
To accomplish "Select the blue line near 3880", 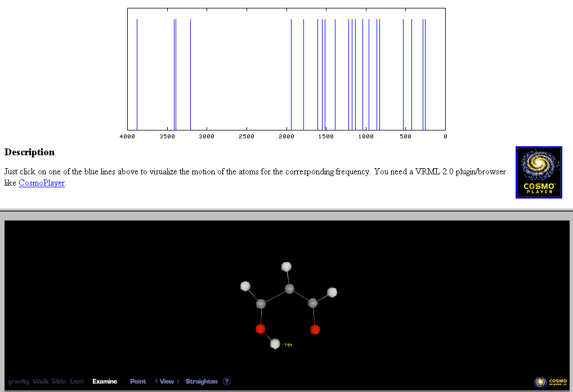I will pos(137,74).
